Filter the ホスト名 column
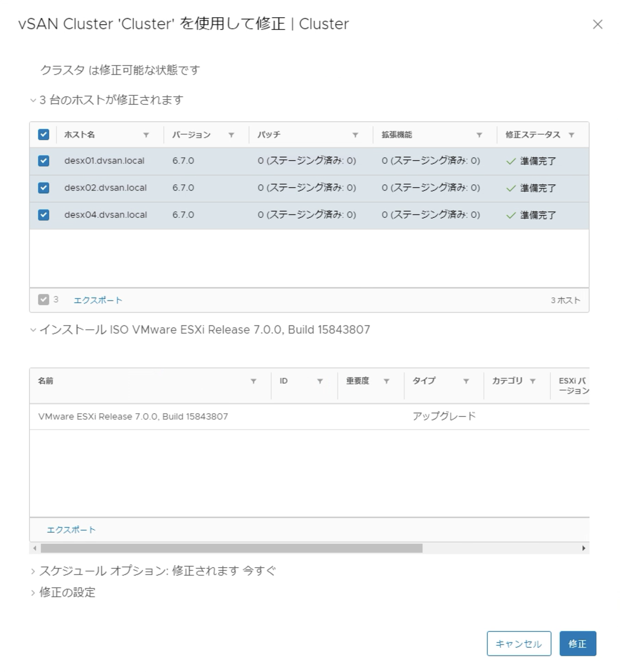This screenshot has width=620, height=672. (146, 135)
